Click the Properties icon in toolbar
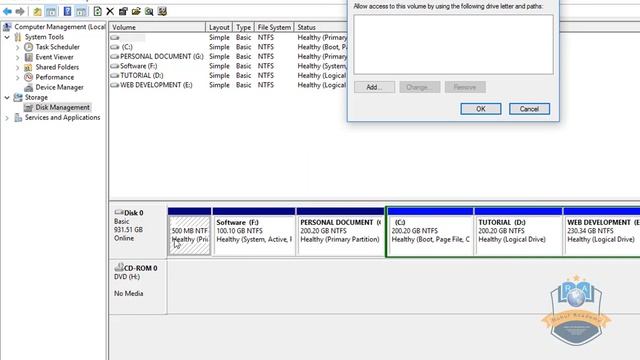The height and width of the screenshot is (360, 640). tap(123, 11)
